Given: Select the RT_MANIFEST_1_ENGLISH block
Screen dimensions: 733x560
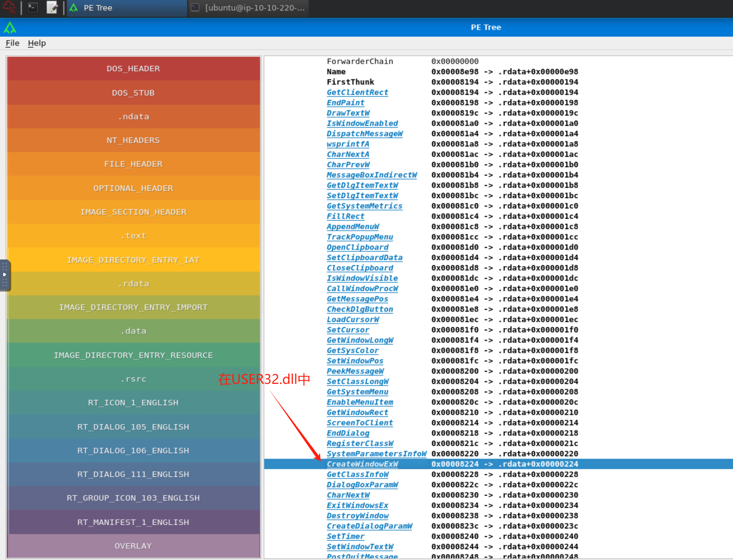Looking at the screenshot, I should (x=133, y=522).
